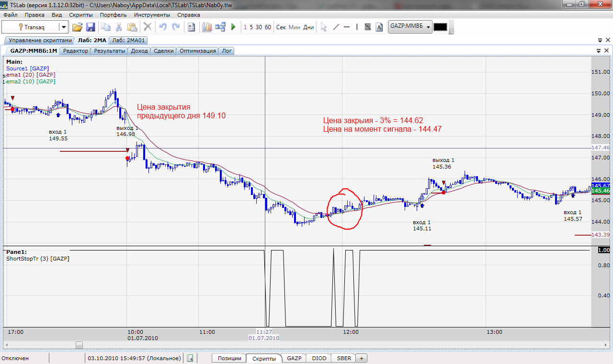Click the Cut scissors icon

(x=118, y=27)
